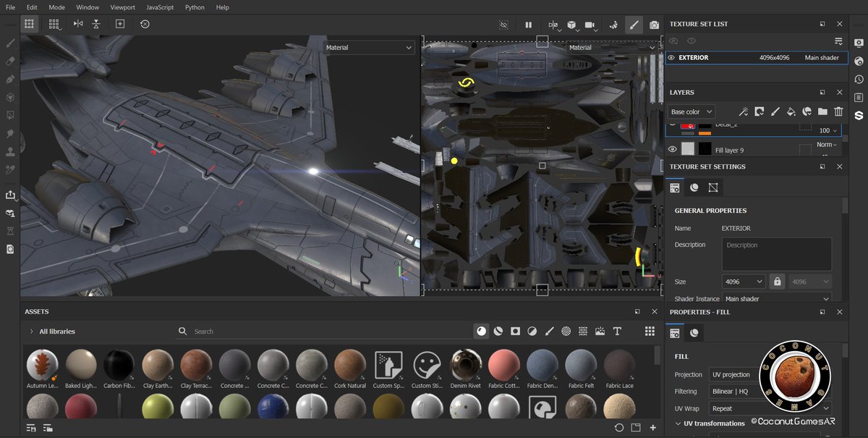
Task: Select the Export textures icon in left sidebar
Action: click(x=10, y=195)
